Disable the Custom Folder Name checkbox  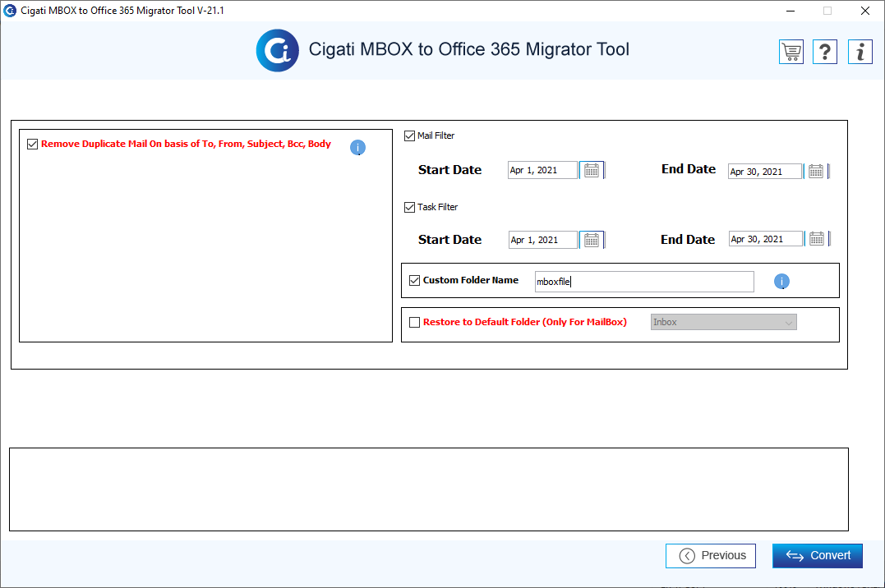415,281
